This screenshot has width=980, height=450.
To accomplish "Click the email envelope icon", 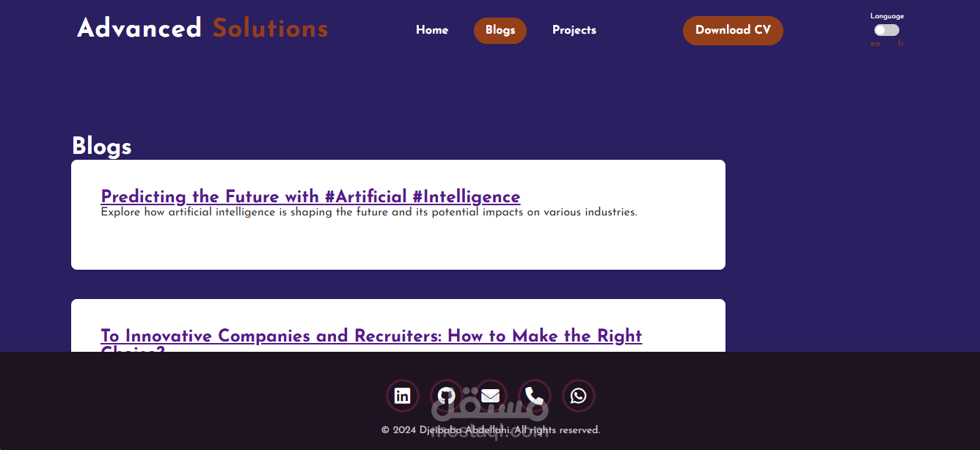I will [490, 396].
